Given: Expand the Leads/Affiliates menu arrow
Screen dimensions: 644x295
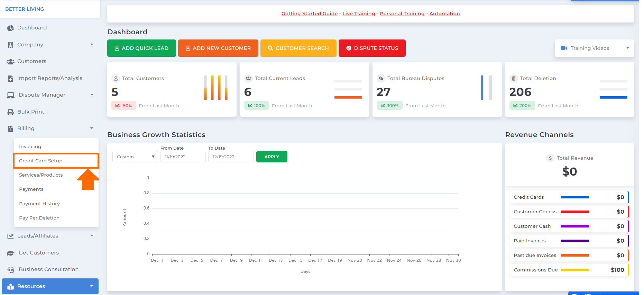Looking at the screenshot, I should click(92, 236).
